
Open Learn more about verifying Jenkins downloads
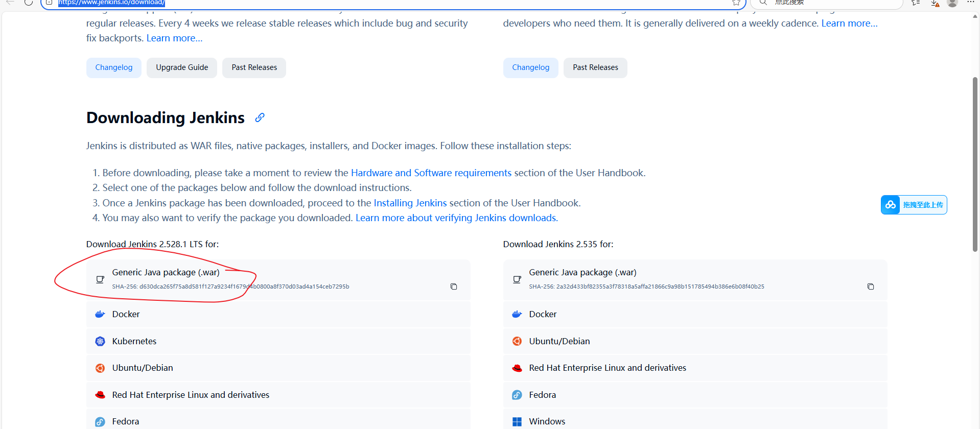[x=456, y=218]
